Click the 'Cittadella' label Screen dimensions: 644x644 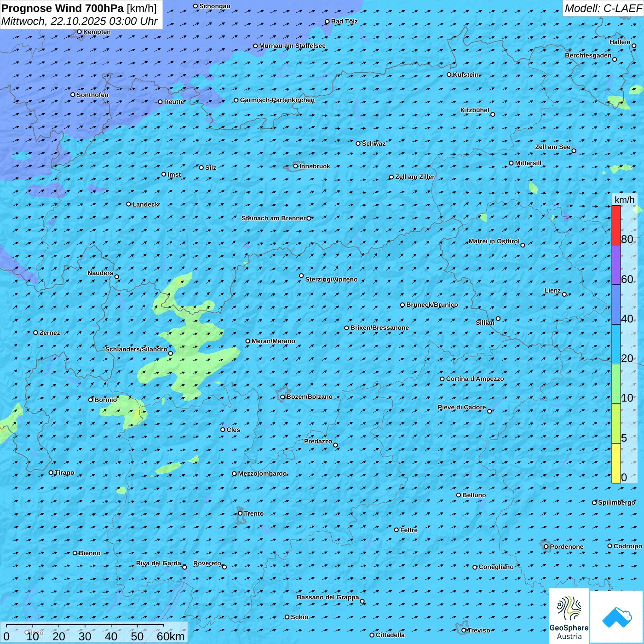[390, 635]
